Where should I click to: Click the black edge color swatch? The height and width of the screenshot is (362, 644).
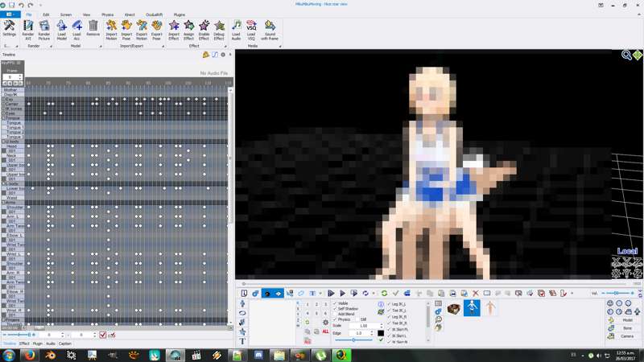(x=381, y=333)
